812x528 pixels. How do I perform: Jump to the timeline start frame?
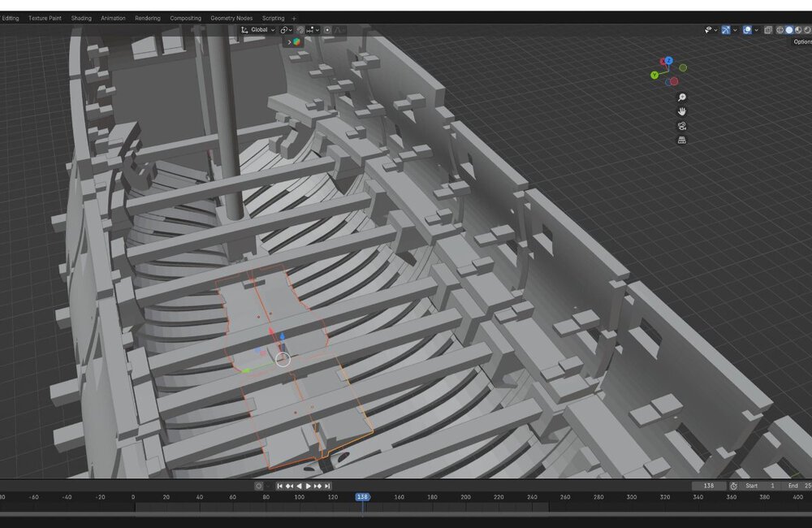click(279, 486)
